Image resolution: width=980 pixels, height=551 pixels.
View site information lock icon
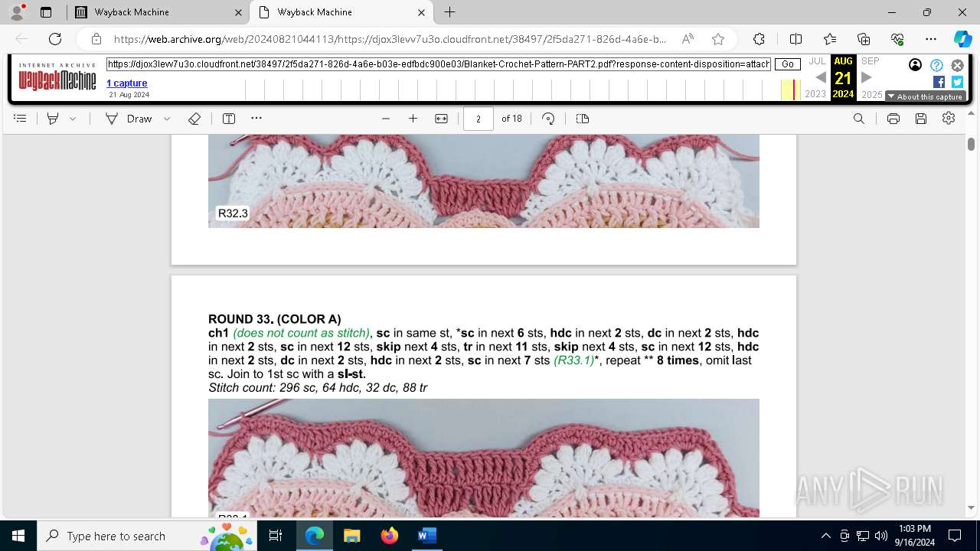(96, 39)
